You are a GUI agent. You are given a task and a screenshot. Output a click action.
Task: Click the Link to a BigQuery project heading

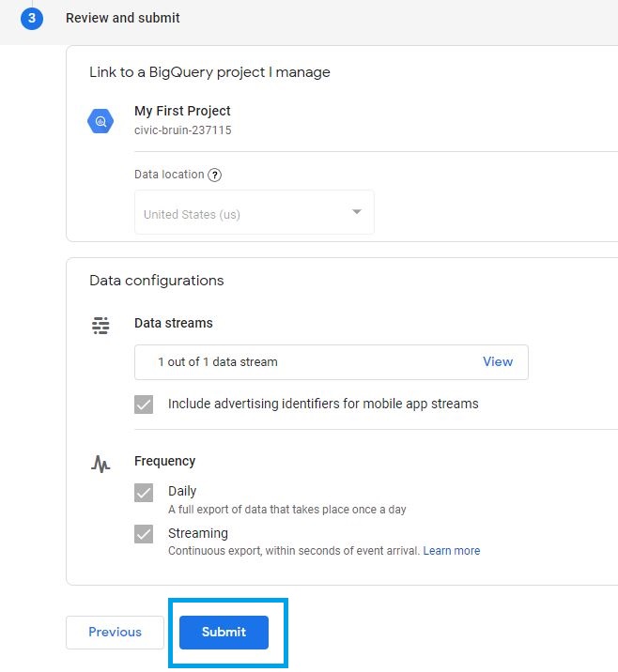click(209, 72)
